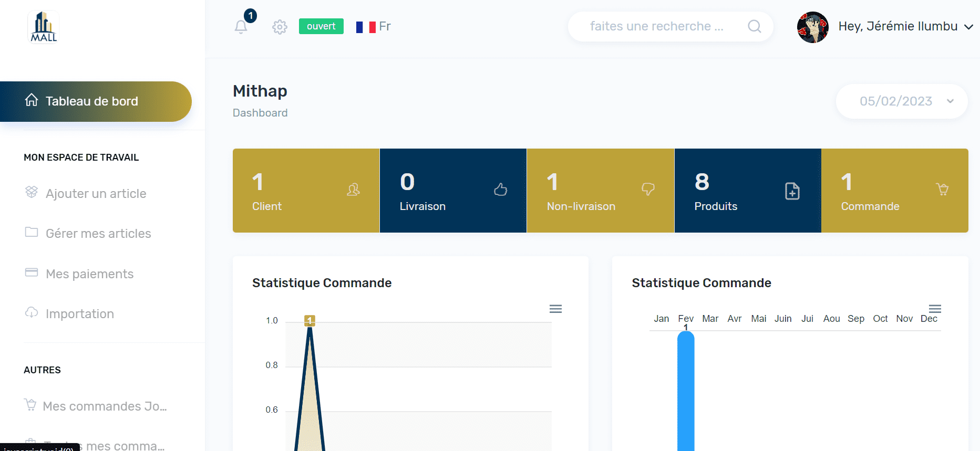Click right 'Statistique Commande' title

click(702, 283)
